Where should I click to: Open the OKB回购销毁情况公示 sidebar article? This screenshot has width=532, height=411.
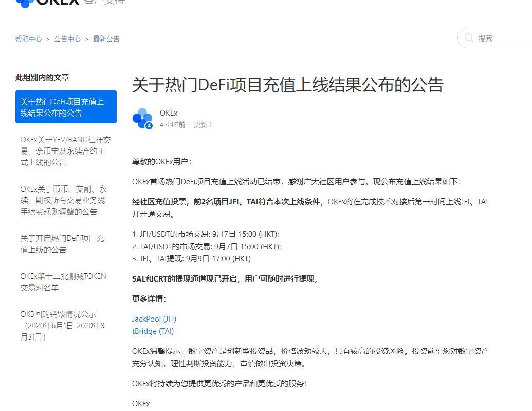66,326
